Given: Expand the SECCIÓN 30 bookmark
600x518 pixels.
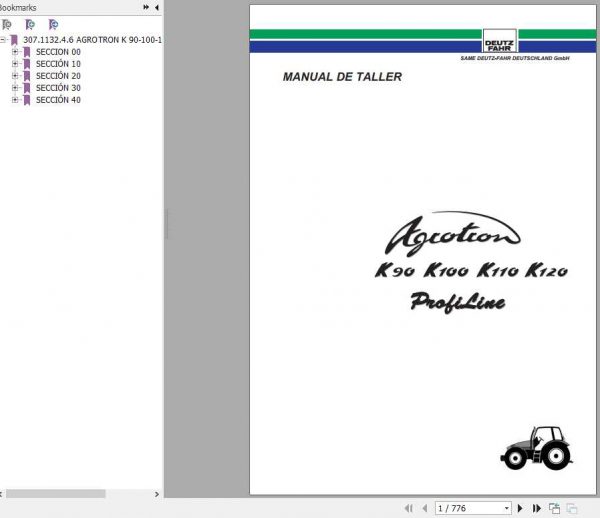Looking at the screenshot, I should [15, 88].
